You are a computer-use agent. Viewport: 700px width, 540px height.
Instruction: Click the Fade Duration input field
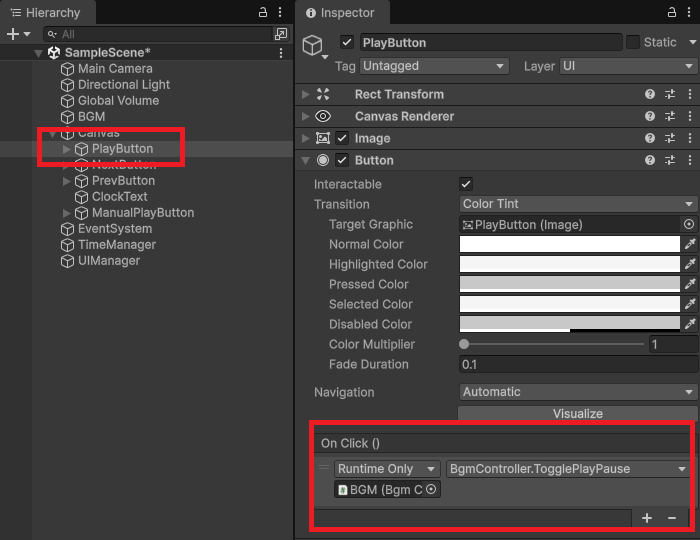(577, 364)
